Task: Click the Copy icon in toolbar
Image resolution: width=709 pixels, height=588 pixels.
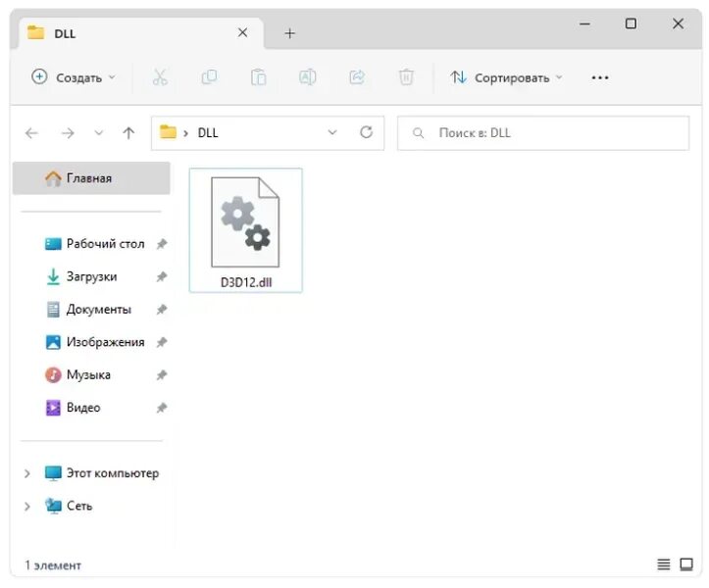Action: point(209,77)
